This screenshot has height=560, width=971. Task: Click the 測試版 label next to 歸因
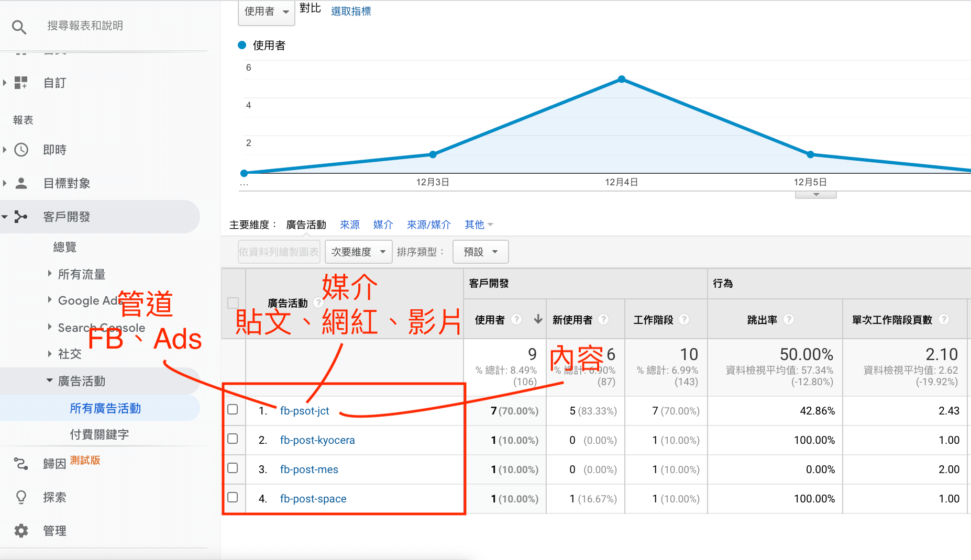[x=85, y=460]
